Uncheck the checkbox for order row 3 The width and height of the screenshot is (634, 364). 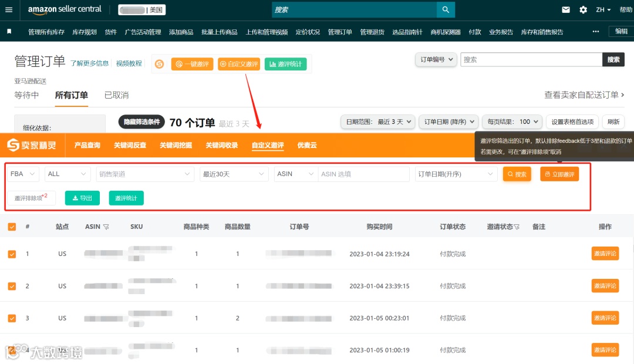[12, 318]
